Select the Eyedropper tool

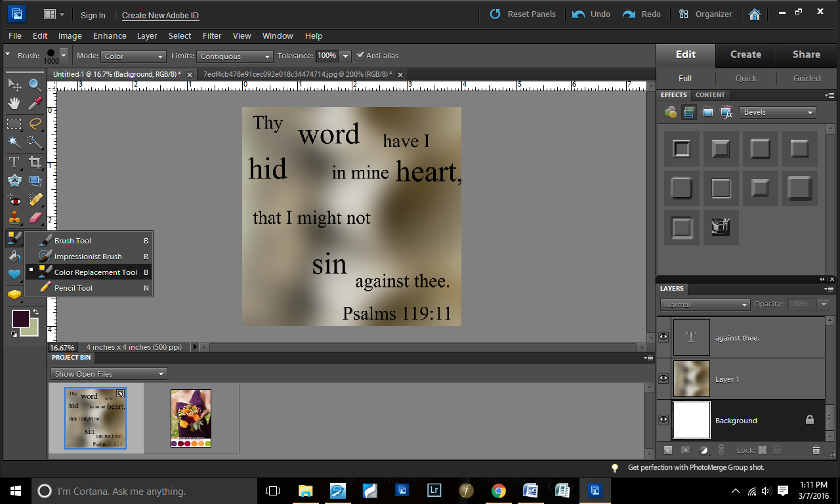[x=35, y=103]
